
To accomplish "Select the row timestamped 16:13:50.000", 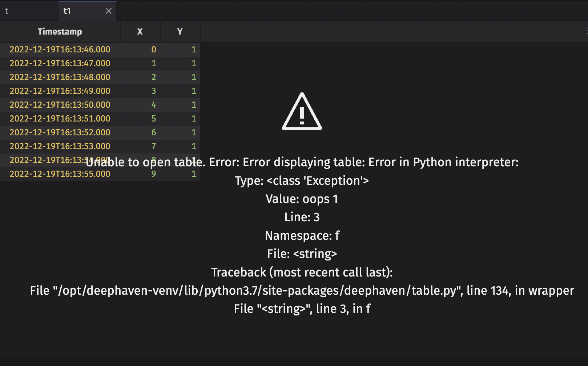I will (x=60, y=105).
